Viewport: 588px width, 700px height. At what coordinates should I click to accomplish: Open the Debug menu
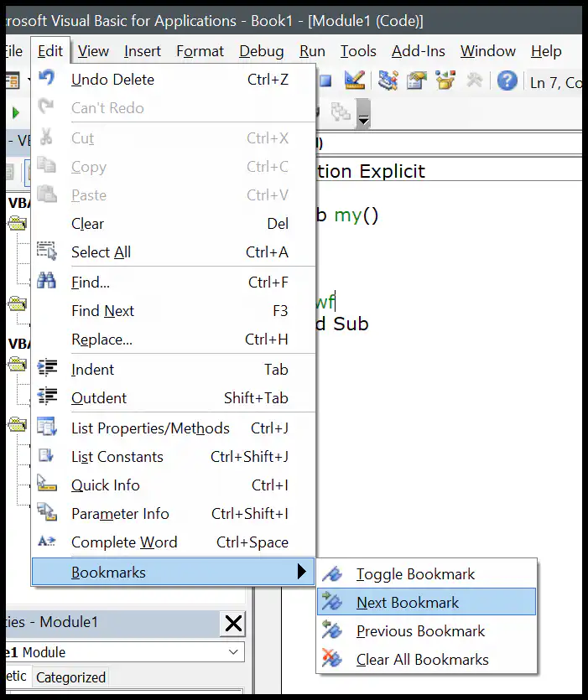click(x=262, y=51)
